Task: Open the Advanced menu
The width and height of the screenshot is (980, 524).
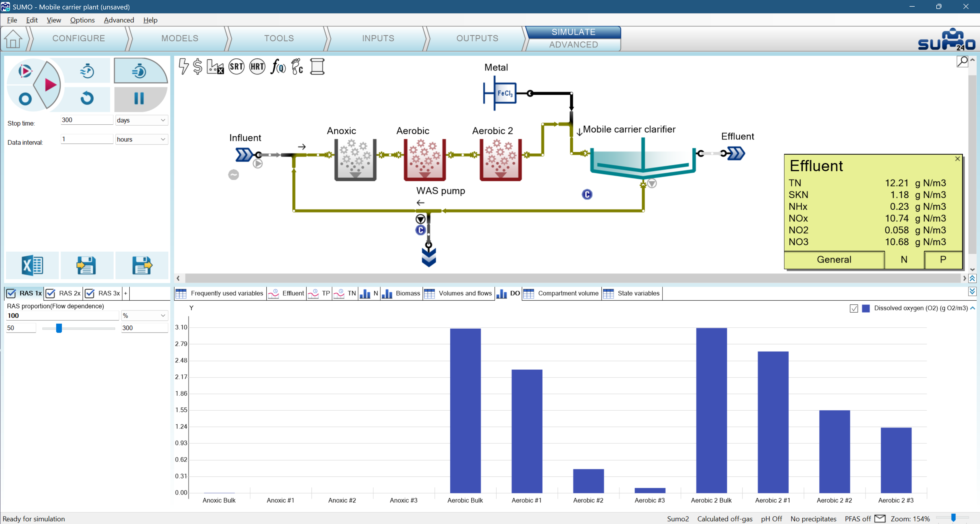Action: (x=119, y=20)
